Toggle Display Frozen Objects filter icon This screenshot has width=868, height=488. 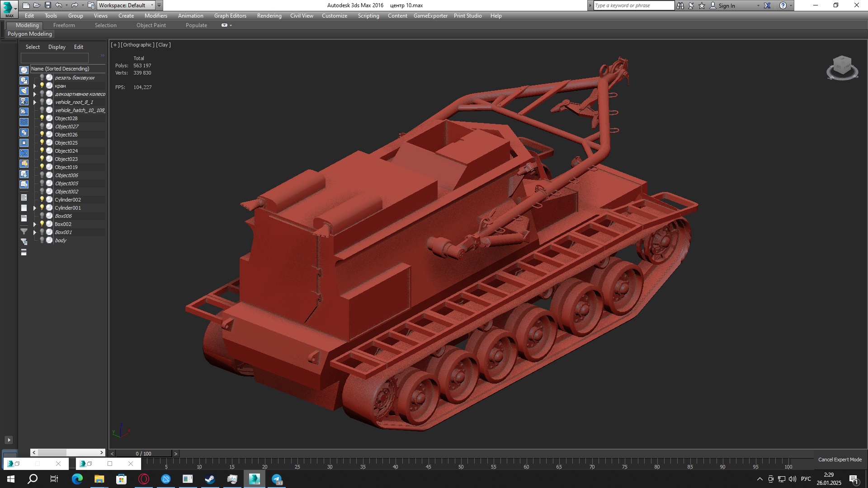(x=24, y=174)
